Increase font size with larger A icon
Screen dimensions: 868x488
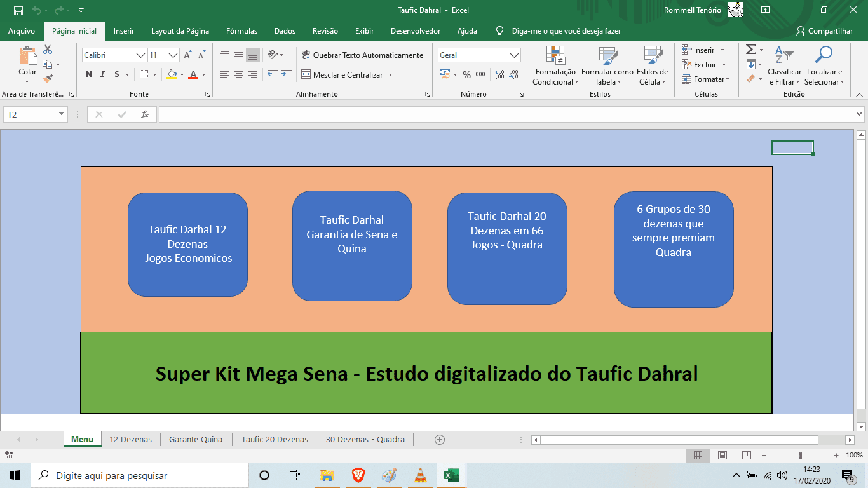click(x=187, y=55)
